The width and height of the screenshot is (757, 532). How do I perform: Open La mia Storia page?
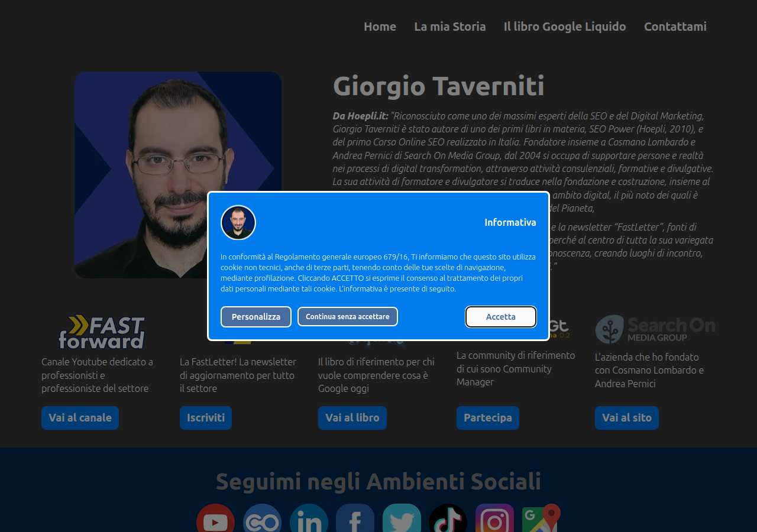pyautogui.click(x=450, y=27)
